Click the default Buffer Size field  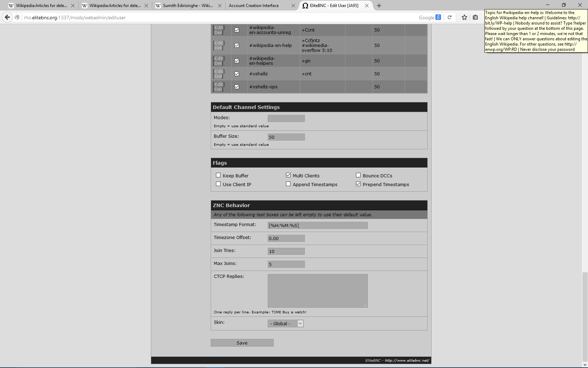(x=286, y=137)
